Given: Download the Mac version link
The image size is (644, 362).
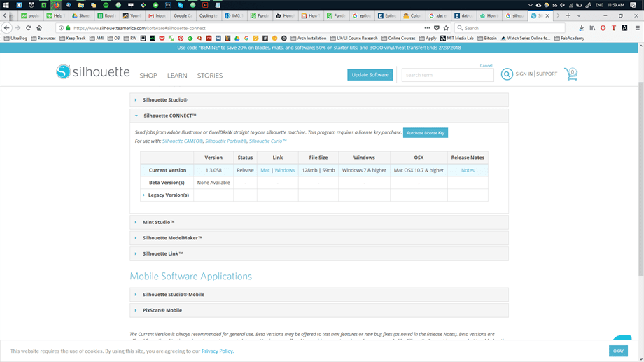Looking at the screenshot, I should pos(265,170).
